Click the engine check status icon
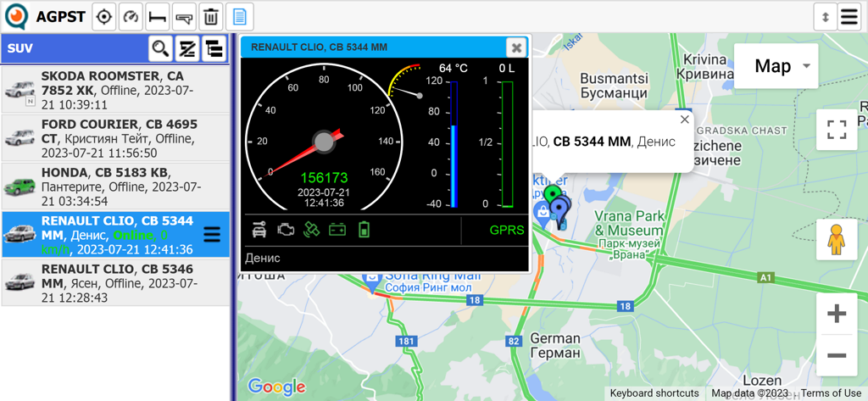 click(x=286, y=229)
